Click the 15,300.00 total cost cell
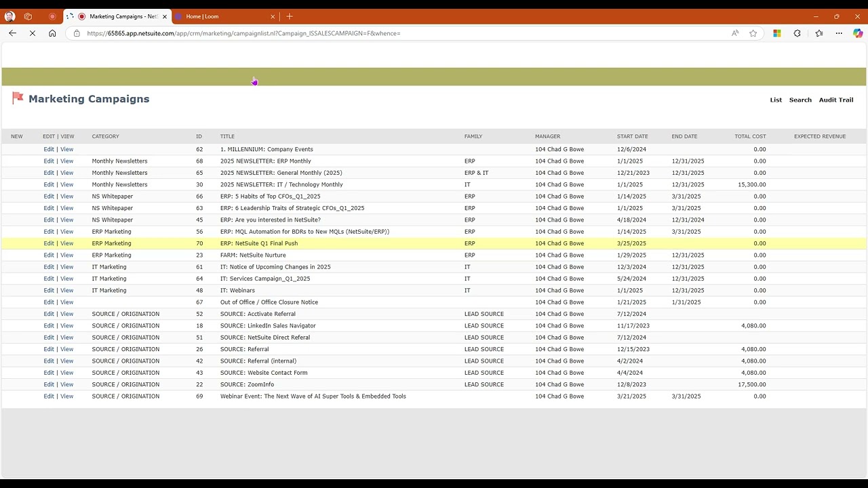 (x=752, y=184)
